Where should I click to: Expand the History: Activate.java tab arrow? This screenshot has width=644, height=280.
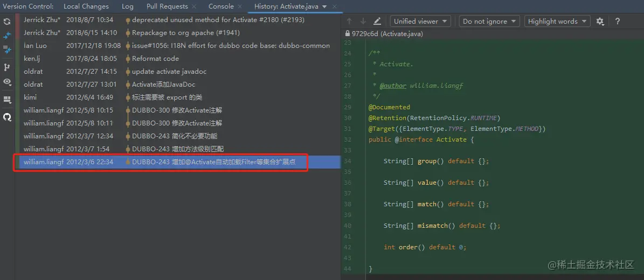tap(324, 6)
